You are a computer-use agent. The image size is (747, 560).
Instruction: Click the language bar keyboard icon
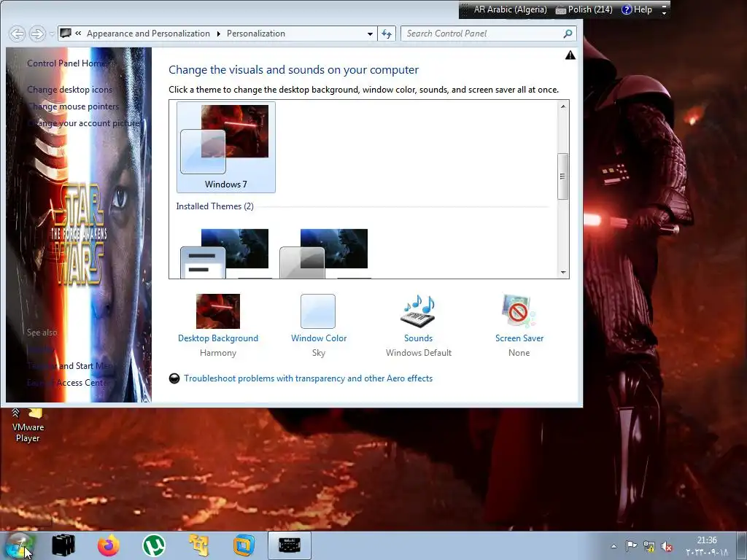click(561, 10)
